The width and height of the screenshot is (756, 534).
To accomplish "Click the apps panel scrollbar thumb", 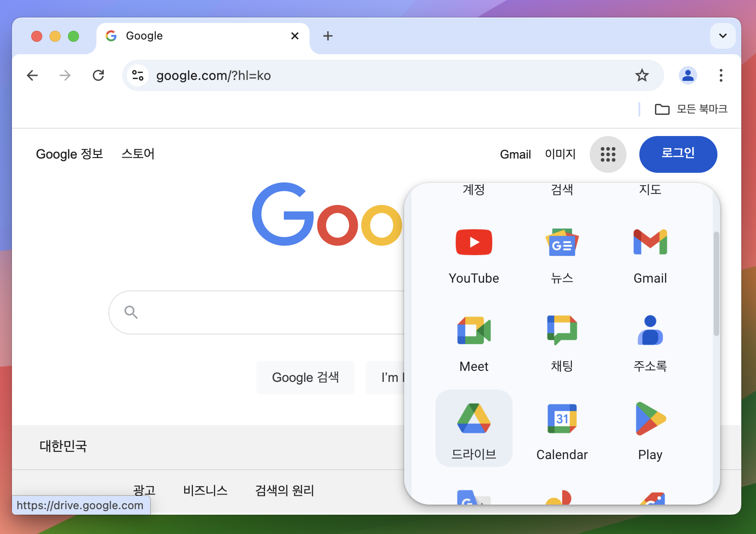I will tap(716, 284).
